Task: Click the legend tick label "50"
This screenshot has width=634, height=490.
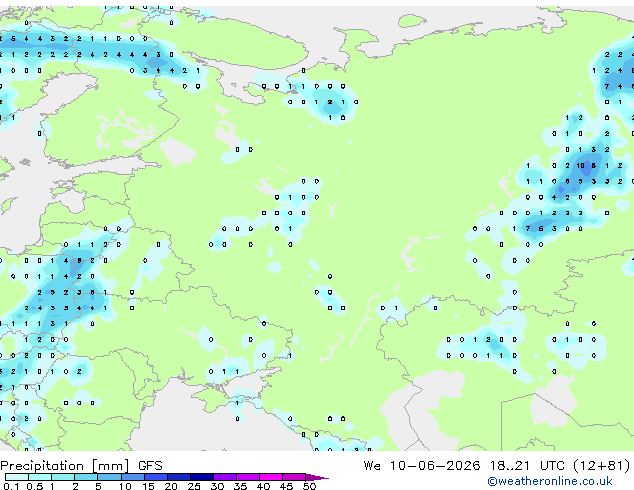Action: 309,486
